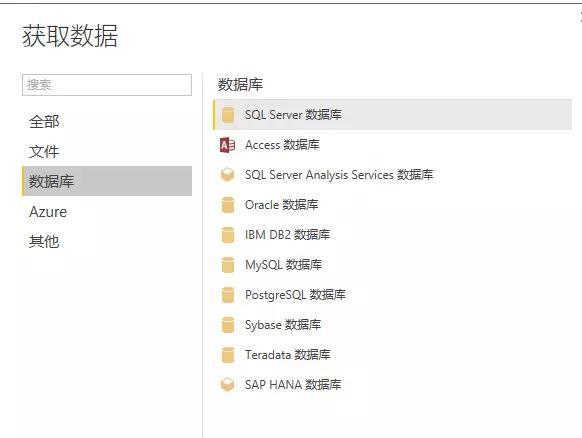Click the Analysis Services cube icon

(228, 175)
